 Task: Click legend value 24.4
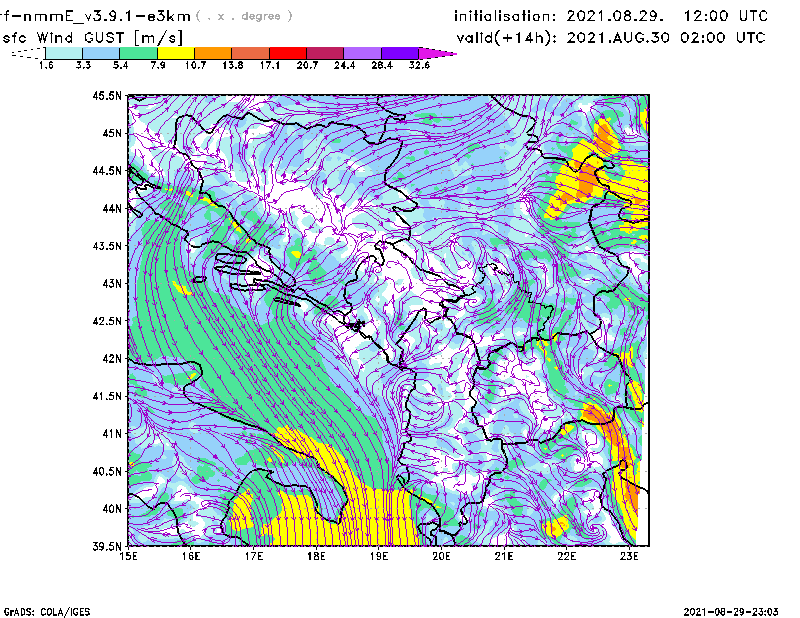click(344, 65)
